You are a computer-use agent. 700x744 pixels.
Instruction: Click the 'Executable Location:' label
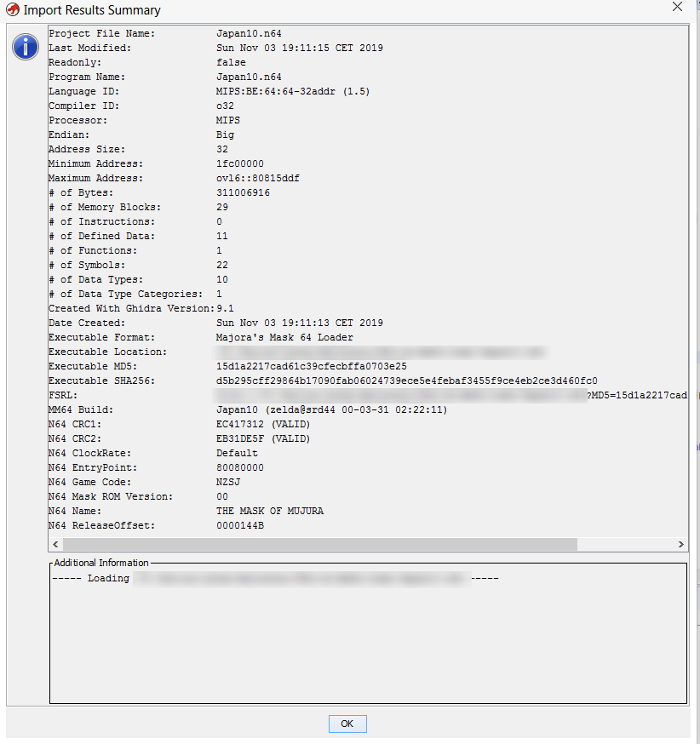[108, 352]
